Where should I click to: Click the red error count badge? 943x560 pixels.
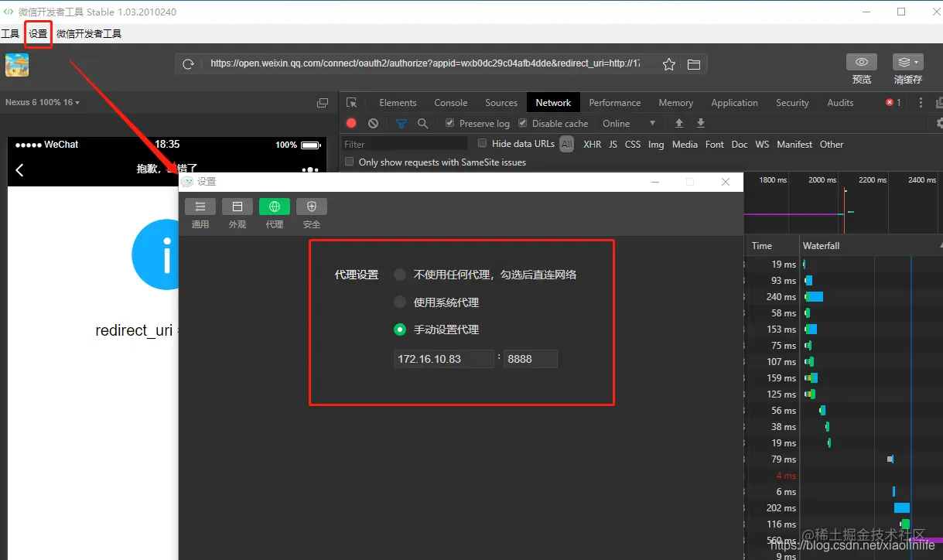[893, 103]
